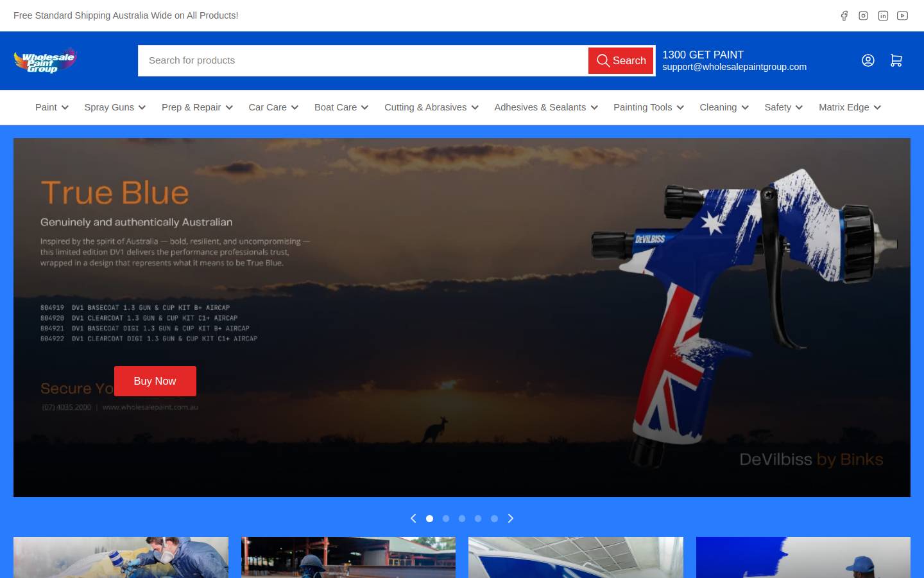Expand the Cutting & Abrasives menu
The image size is (924, 578).
coord(431,107)
